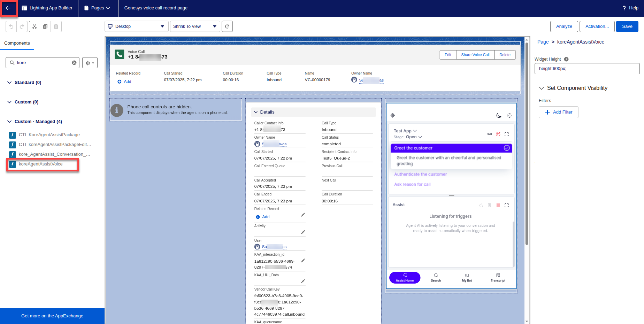The height and width of the screenshot is (324, 644).
Task: Open the Shrink To View dropdown
Action: [195, 26]
